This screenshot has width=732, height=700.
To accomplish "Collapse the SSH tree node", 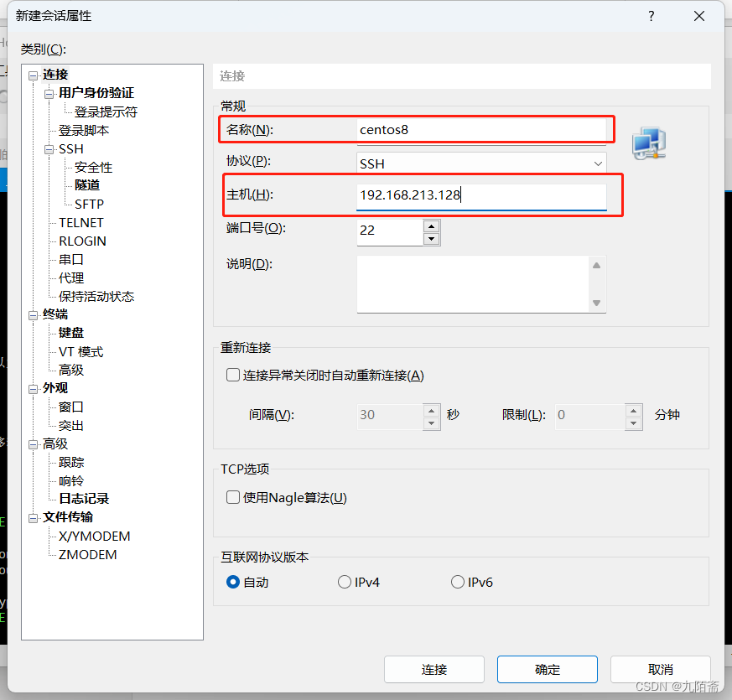I will click(x=49, y=150).
